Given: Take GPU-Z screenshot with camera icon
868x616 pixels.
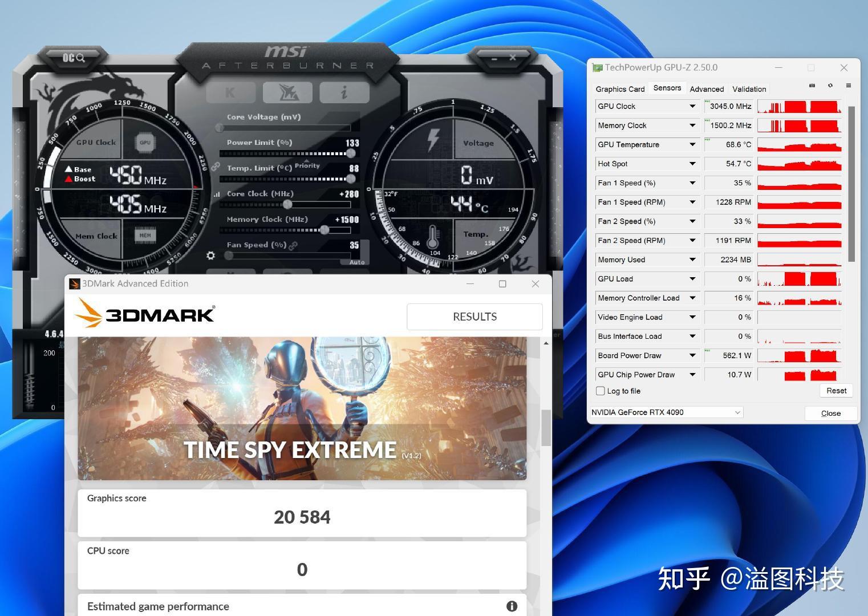Looking at the screenshot, I should coord(812,86).
